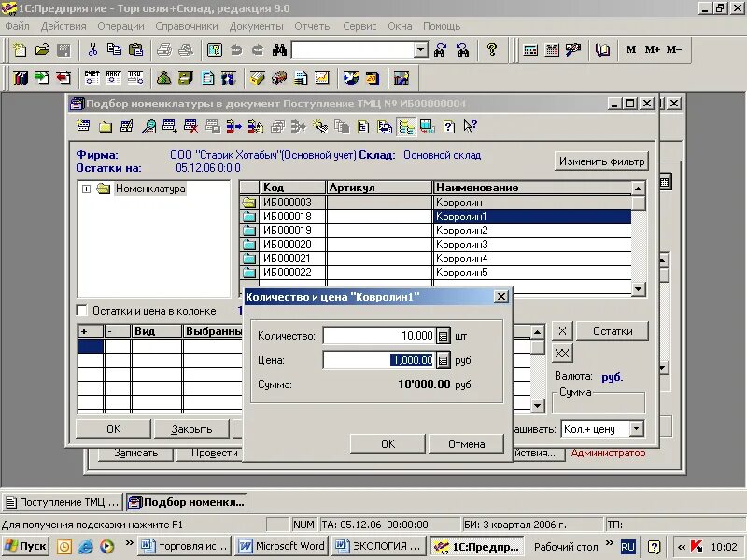Click OK in the selection window
This screenshot has width=747, height=560.
pyautogui.click(x=113, y=429)
